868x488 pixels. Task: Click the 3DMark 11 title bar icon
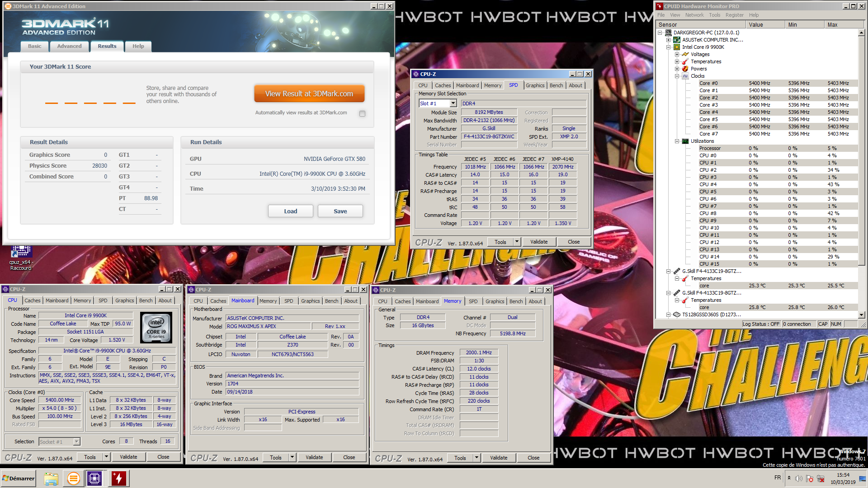tap(8, 6)
